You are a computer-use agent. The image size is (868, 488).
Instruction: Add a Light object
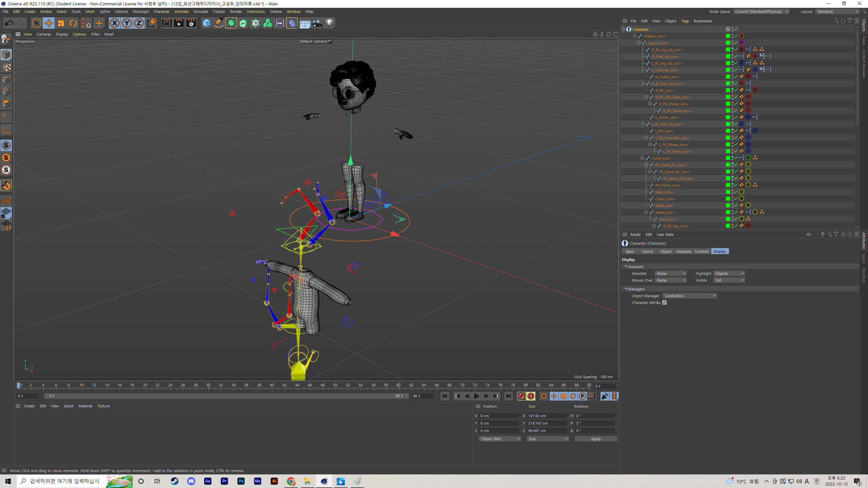tap(329, 23)
